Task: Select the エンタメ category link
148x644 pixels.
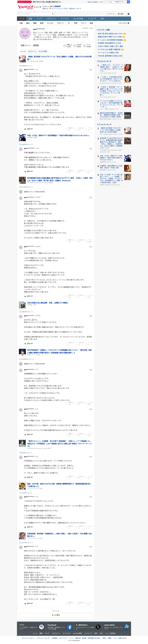Action: tap(50, 23)
